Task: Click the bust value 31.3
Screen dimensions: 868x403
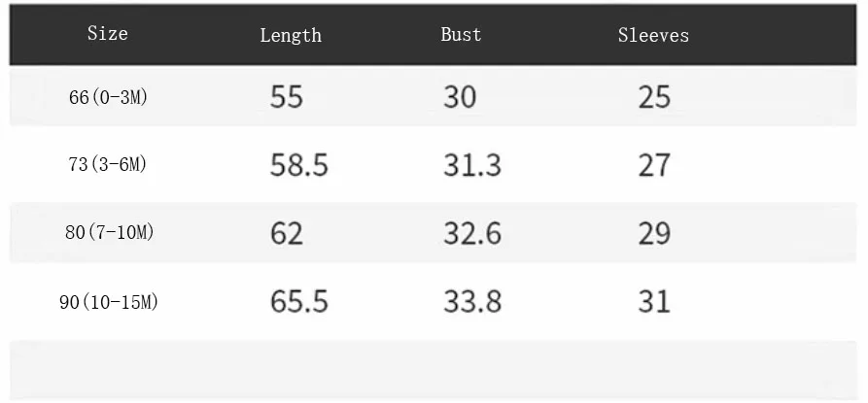Action: point(472,165)
